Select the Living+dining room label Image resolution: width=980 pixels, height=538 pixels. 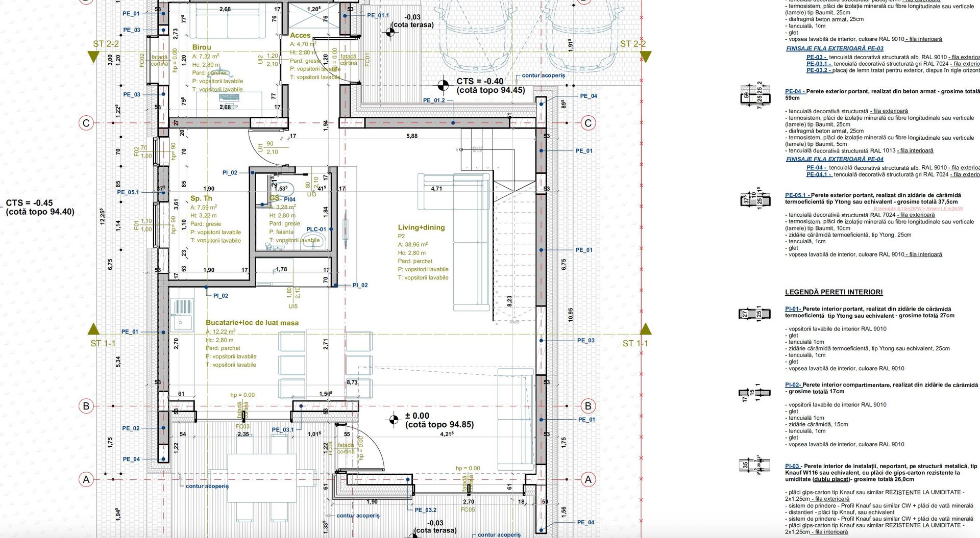click(421, 227)
